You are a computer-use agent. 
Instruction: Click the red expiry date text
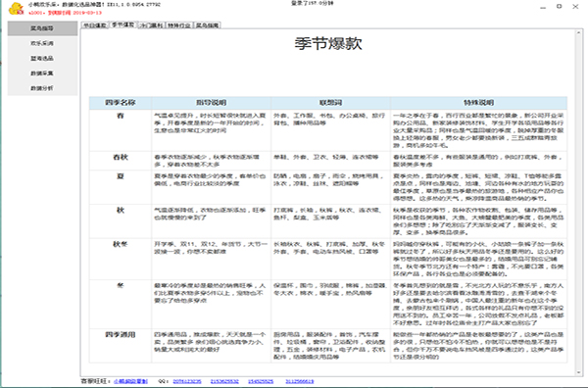(65, 13)
